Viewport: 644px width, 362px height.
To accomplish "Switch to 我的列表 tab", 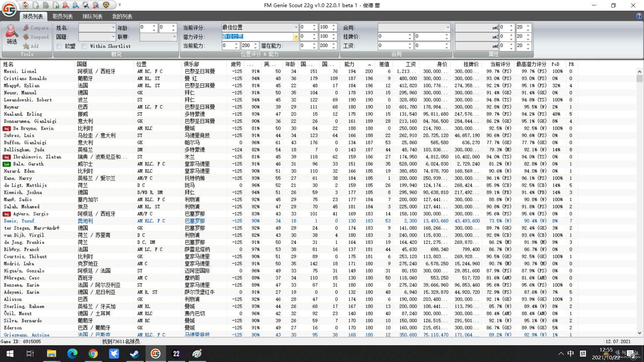I will pyautogui.click(x=122, y=16).
